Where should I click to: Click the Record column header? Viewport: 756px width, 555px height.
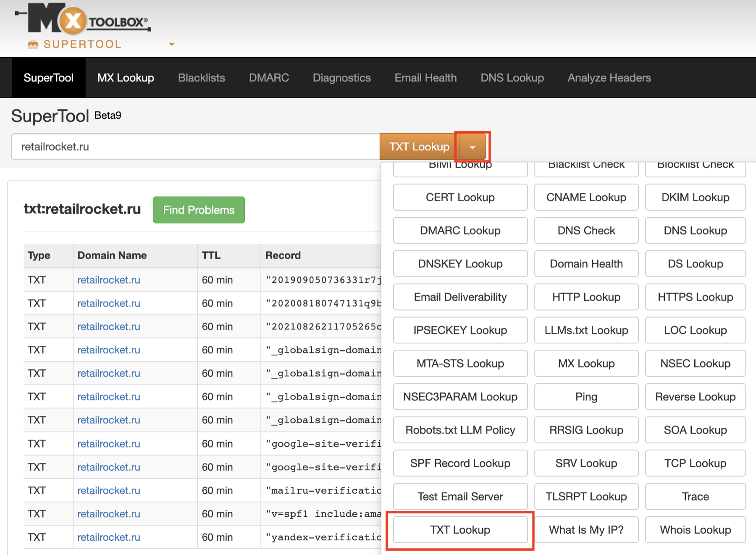click(283, 255)
